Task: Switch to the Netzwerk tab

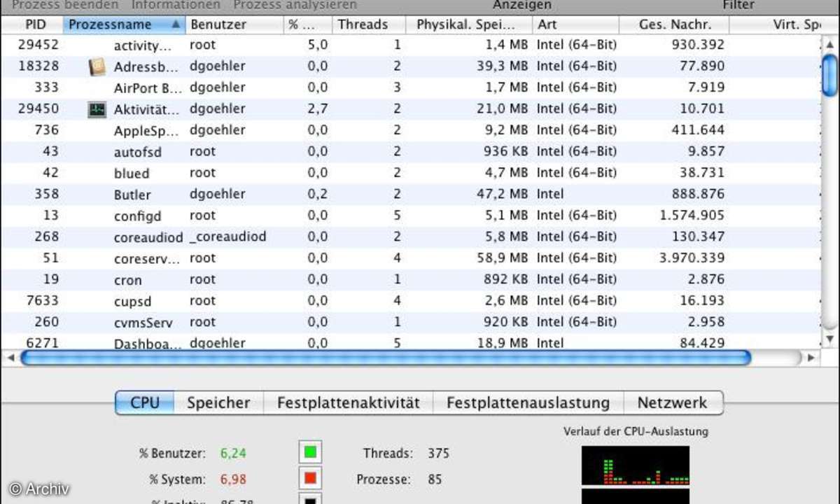Action: coord(672,402)
